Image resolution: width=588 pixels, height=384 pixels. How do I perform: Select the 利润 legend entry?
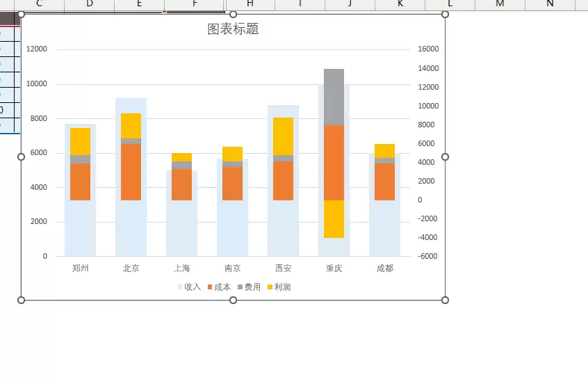(x=279, y=287)
